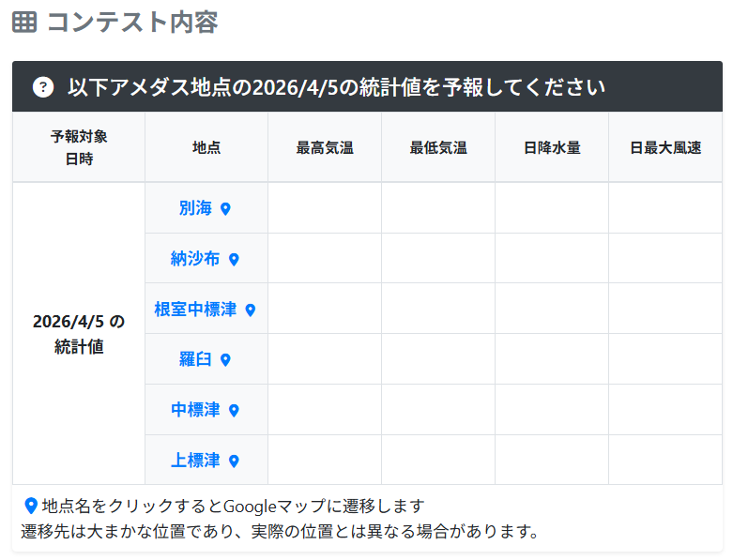733x560 pixels.
Task: Click the map pin icon in the footnote
Action: point(31,506)
